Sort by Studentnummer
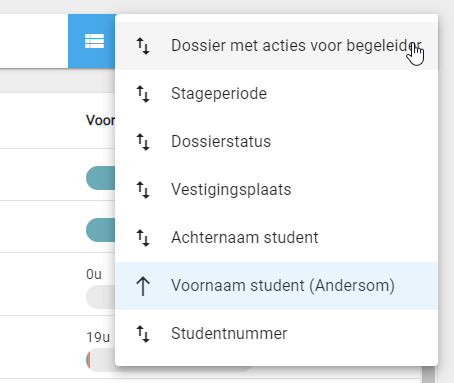The image size is (454, 383). [276, 334]
